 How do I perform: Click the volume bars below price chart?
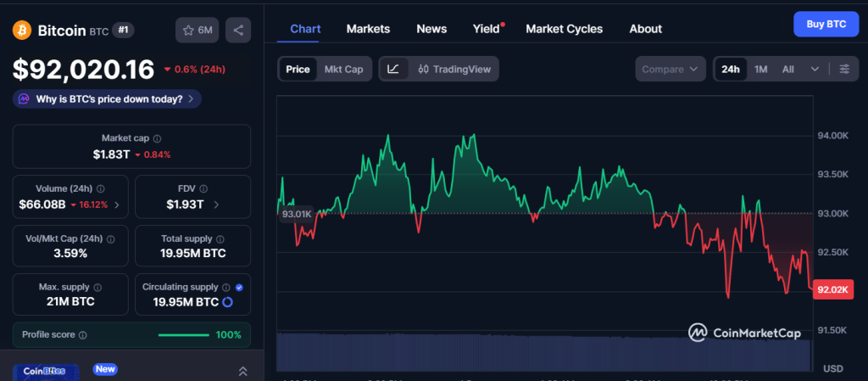543,352
